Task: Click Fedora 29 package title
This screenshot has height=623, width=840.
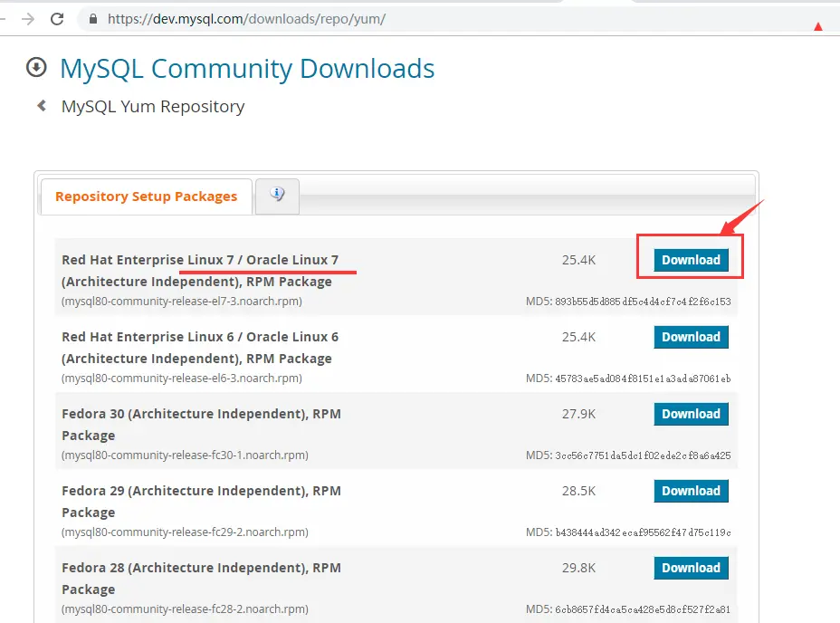Action: [x=202, y=502]
